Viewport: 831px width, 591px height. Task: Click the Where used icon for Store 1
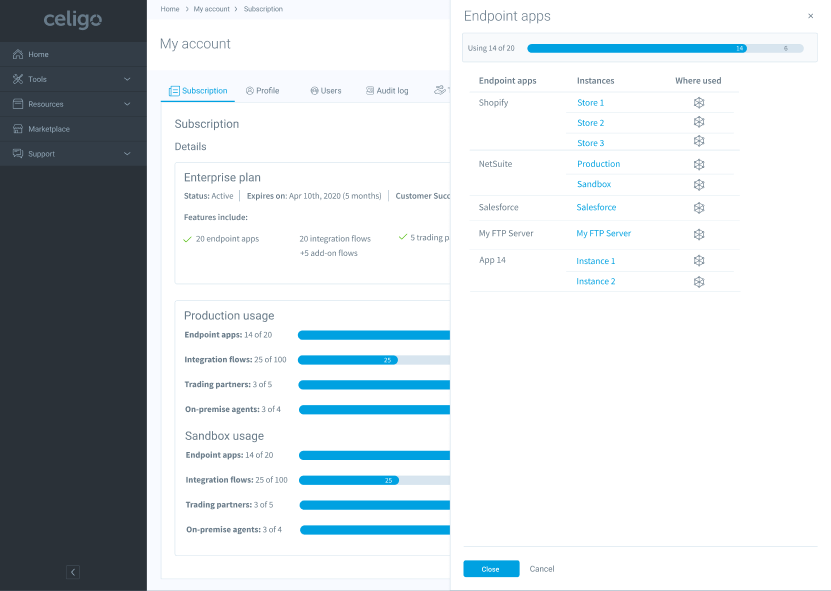click(699, 103)
